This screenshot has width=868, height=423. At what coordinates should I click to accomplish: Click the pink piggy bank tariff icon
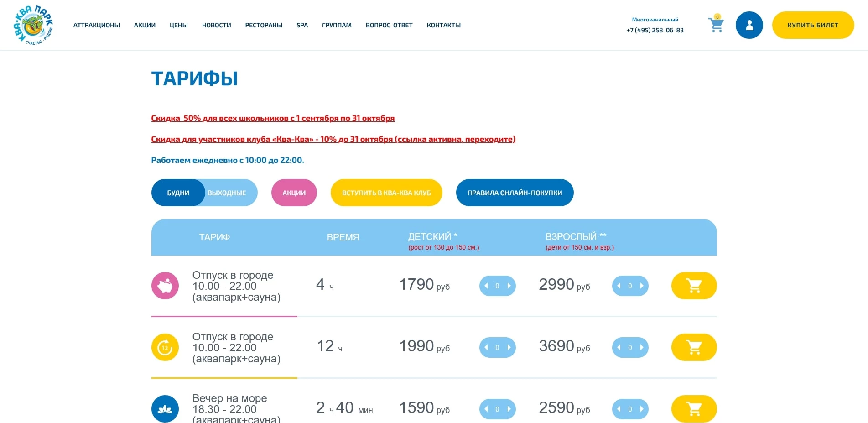[165, 286]
